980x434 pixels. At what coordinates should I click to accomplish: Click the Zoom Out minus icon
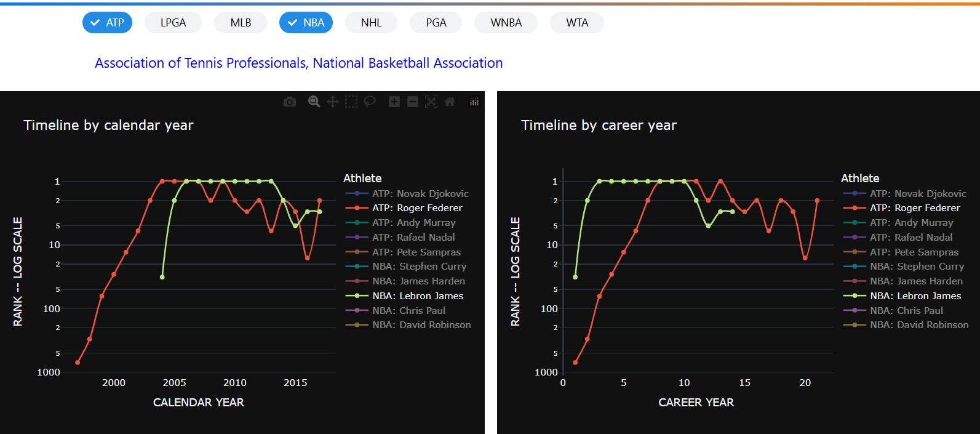coord(413,102)
